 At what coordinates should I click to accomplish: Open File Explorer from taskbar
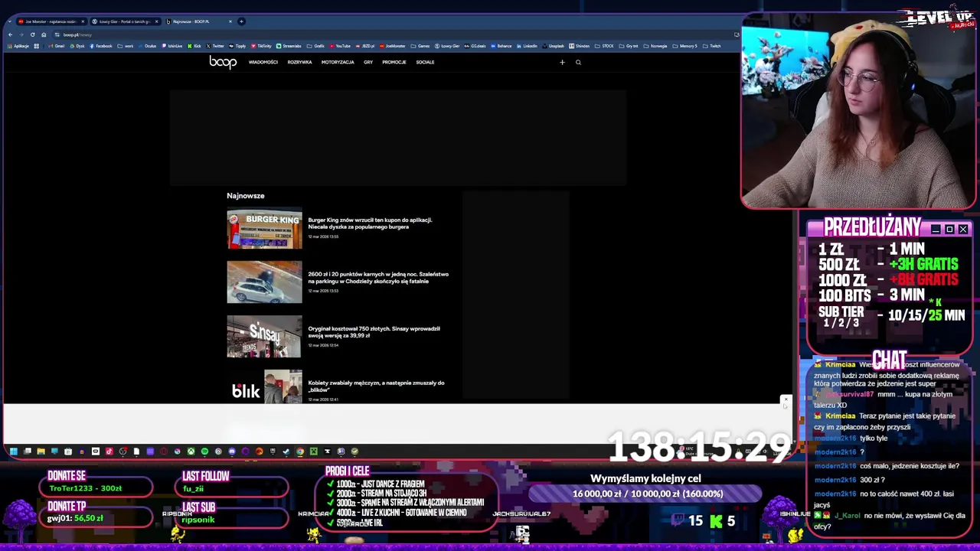click(41, 452)
